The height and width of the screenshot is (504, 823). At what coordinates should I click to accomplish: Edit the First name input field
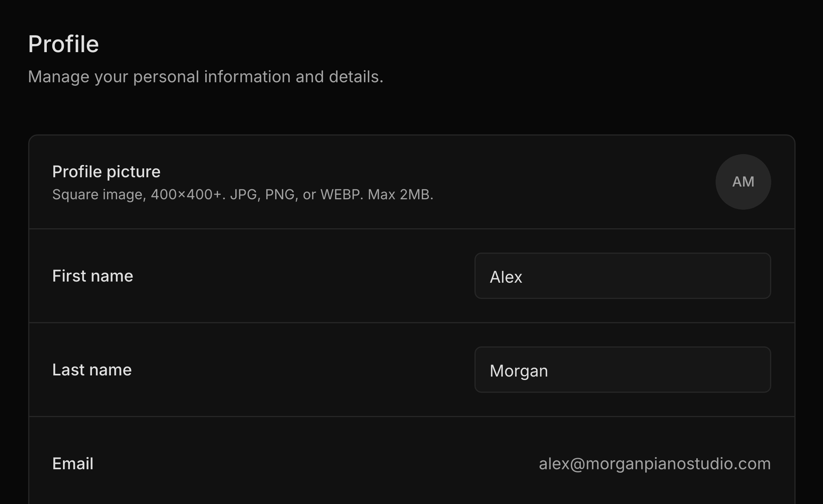[622, 276]
